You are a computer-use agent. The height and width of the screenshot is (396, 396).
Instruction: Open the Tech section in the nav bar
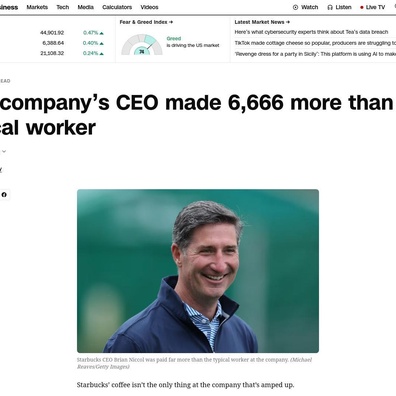pyautogui.click(x=63, y=7)
